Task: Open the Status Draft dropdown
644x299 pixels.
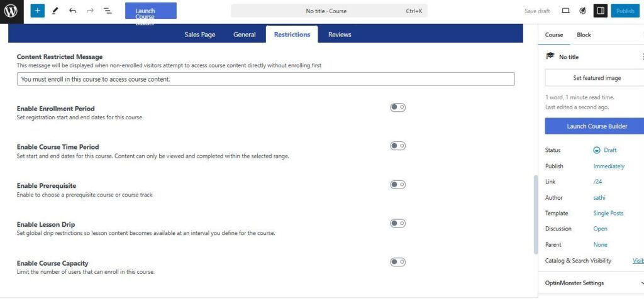Action: pyautogui.click(x=606, y=150)
